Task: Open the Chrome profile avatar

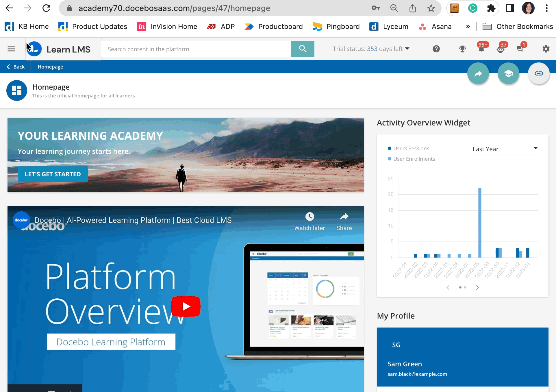Action: (528, 8)
